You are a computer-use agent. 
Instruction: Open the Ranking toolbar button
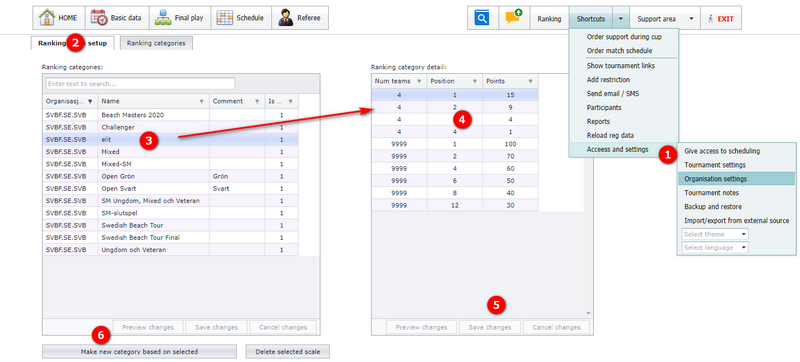click(549, 18)
